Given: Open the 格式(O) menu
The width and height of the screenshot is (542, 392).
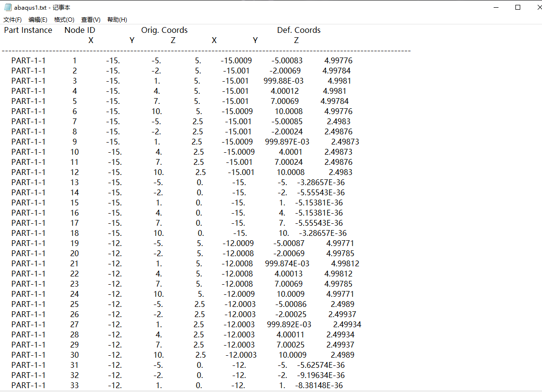Looking at the screenshot, I should (64, 20).
